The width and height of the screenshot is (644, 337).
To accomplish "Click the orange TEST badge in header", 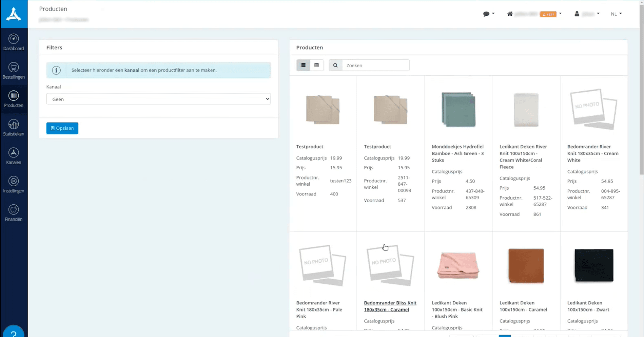I will [548, 14].
